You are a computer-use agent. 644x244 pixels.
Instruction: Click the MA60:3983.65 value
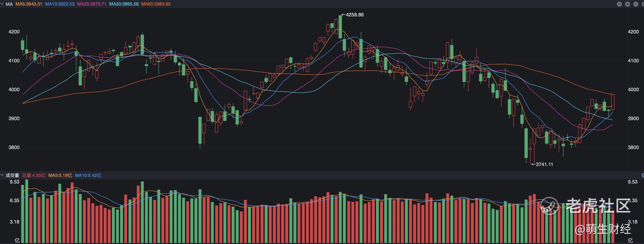pyautogui.click(x=156, y=4)
